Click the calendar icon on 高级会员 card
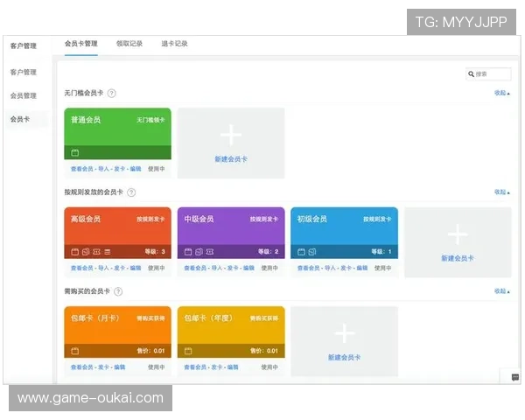 pos(75,252)
